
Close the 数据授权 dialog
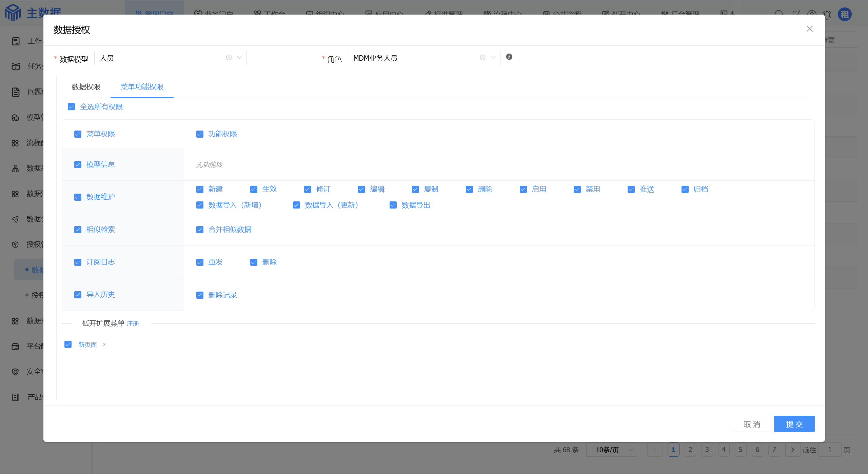809,29
